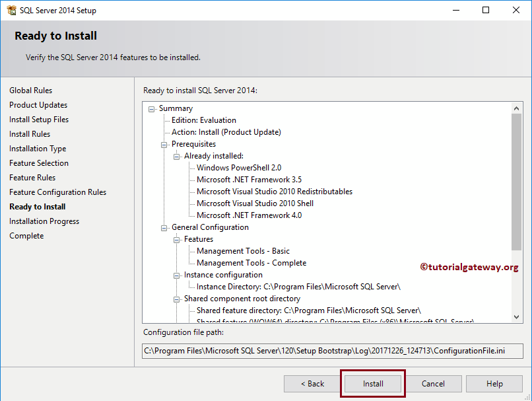
Task: Click the vertical scrollbar thumb in summary
Action: (x=516, y=182)
